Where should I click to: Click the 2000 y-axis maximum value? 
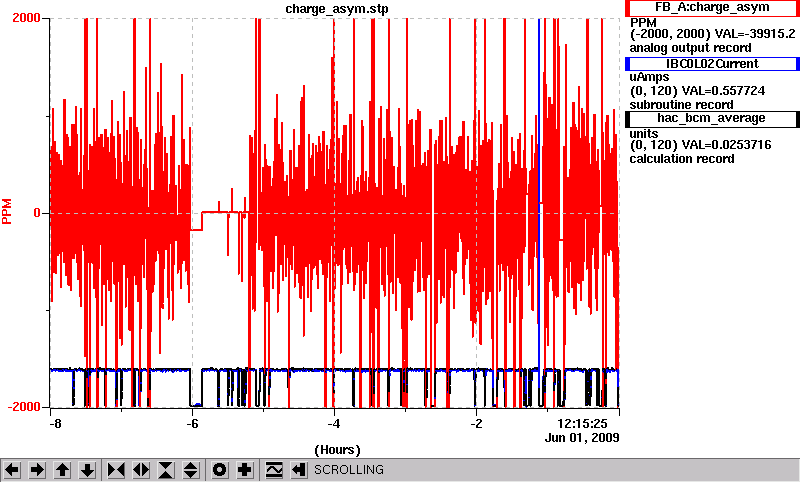[x=26, y=18]
